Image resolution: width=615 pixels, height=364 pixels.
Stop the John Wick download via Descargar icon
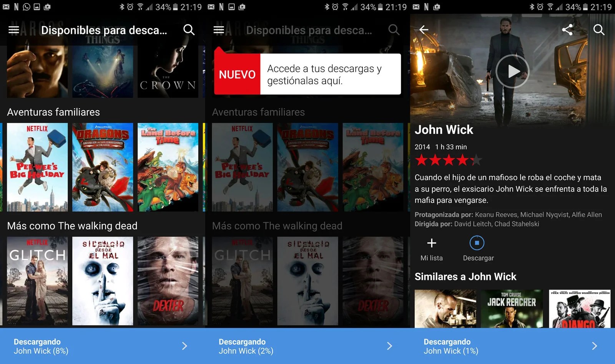click(x=477, y=243)
